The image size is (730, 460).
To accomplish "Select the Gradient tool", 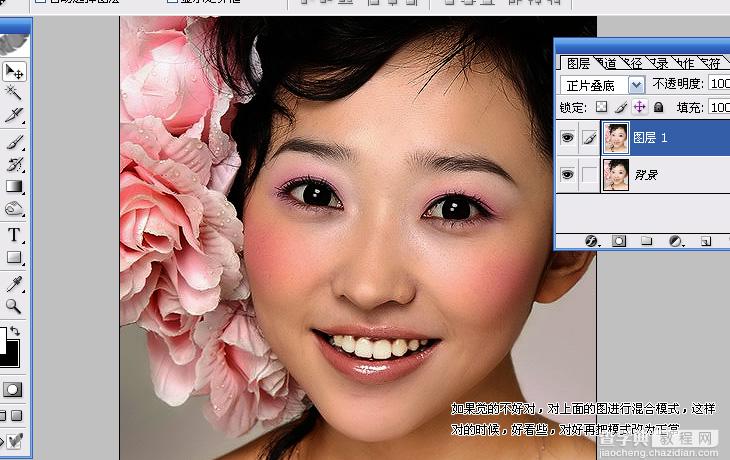I will [x=14, y=186].
